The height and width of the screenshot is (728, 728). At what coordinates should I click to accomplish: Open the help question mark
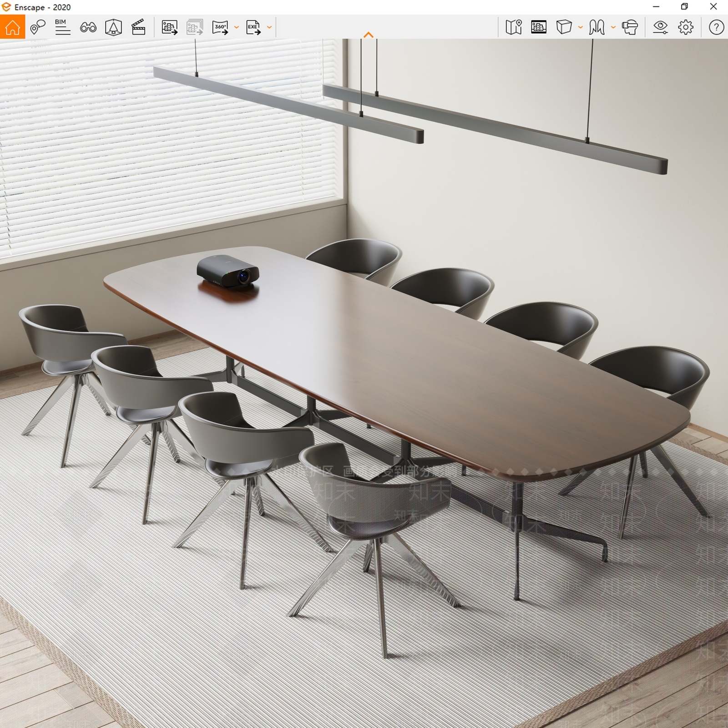(716, 27)
